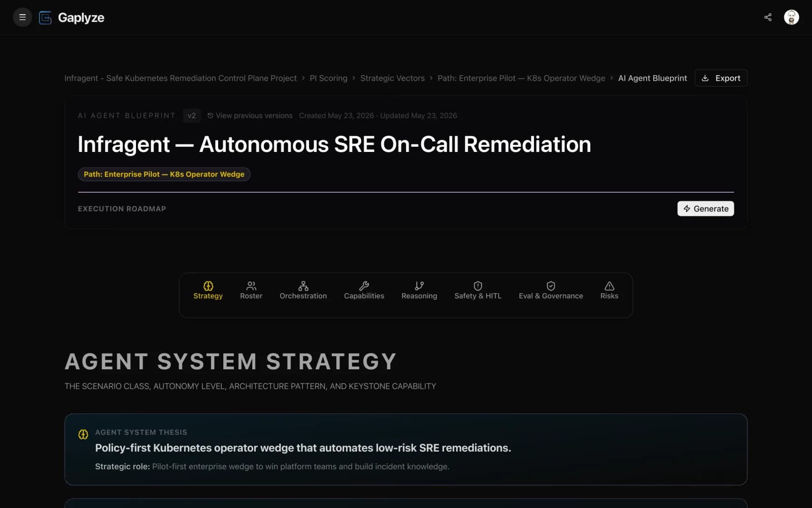Click the Gaplyze logo icon
Viewport: 812px width, 508px height.
coord(45,18)
